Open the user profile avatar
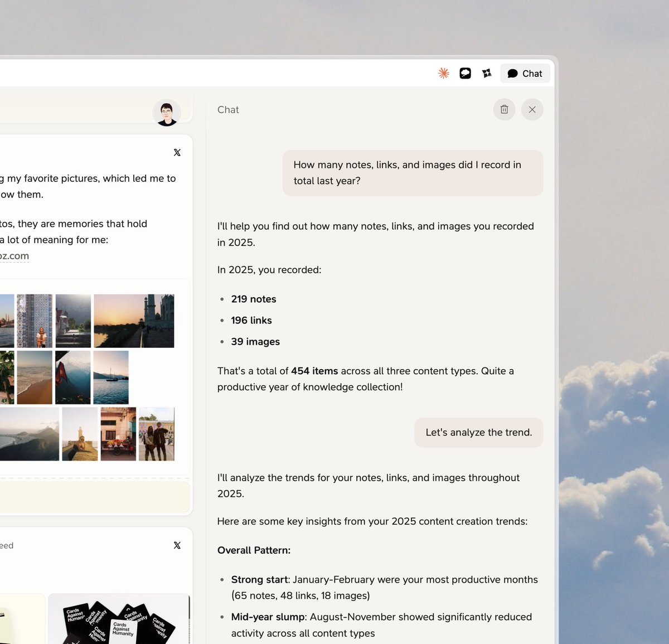This screenshot has height=644, width=669. pyautogui.click(x=167, y=113)
